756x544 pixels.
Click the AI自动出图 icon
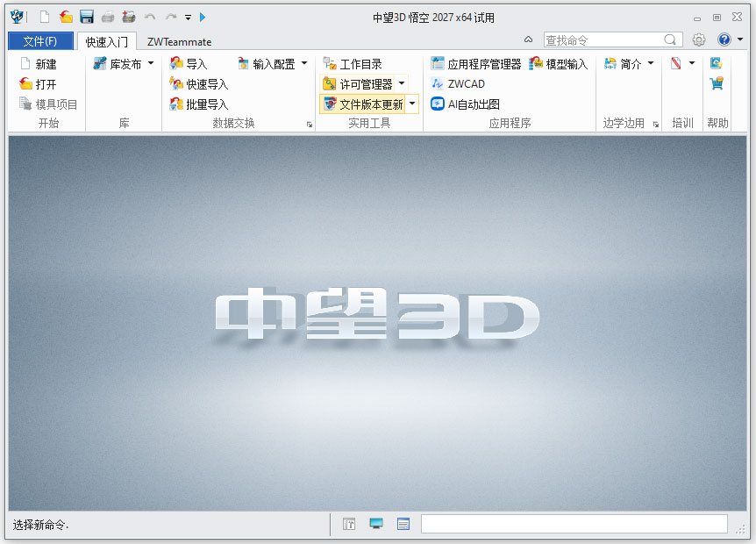tap(438, 104)
